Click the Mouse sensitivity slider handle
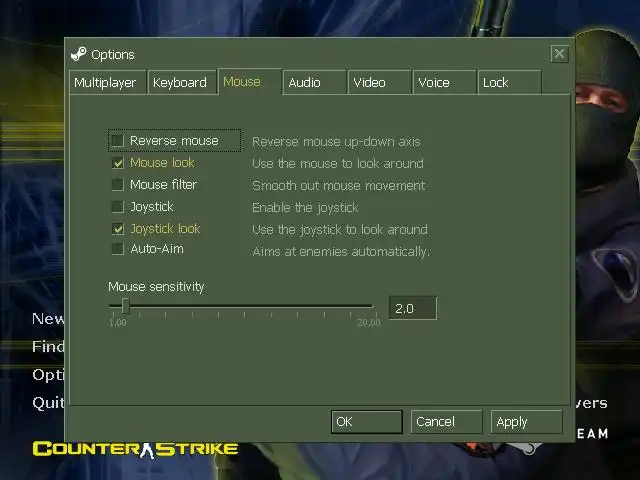This screenshot has height=480, width=640. point(126,305)
